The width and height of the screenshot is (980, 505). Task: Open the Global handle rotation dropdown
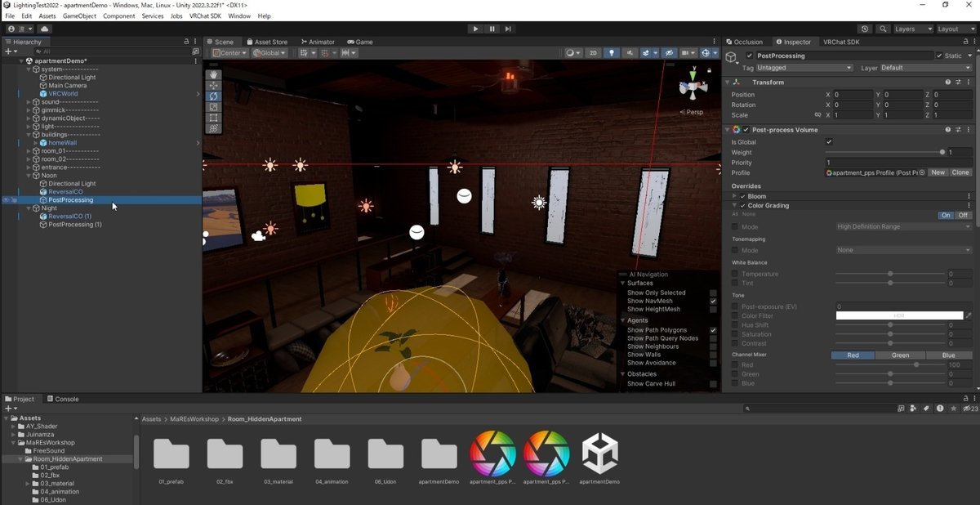click(269, 53)
